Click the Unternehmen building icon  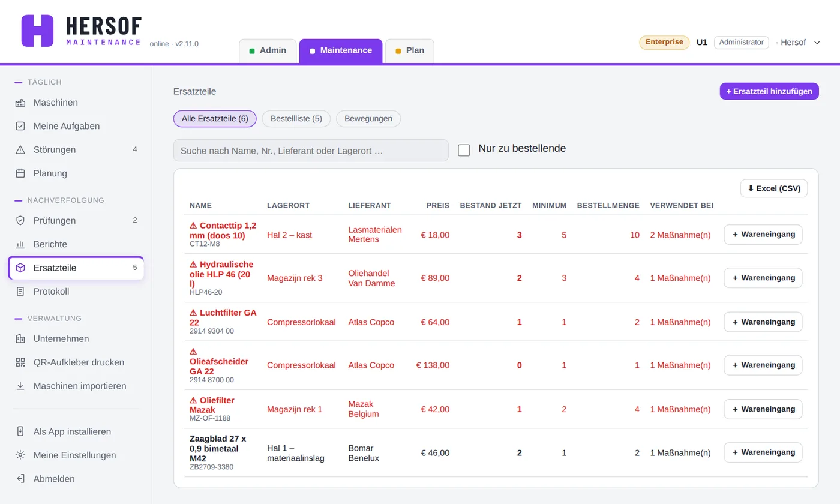pos(20,339)
